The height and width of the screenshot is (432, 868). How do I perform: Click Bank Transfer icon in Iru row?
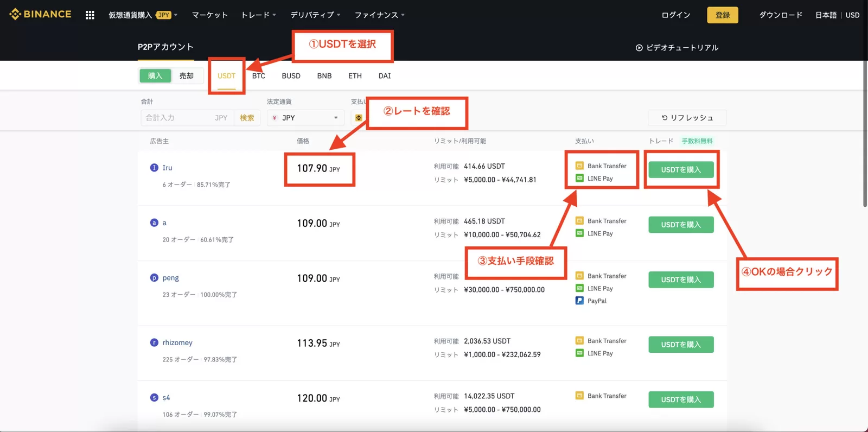579,166
